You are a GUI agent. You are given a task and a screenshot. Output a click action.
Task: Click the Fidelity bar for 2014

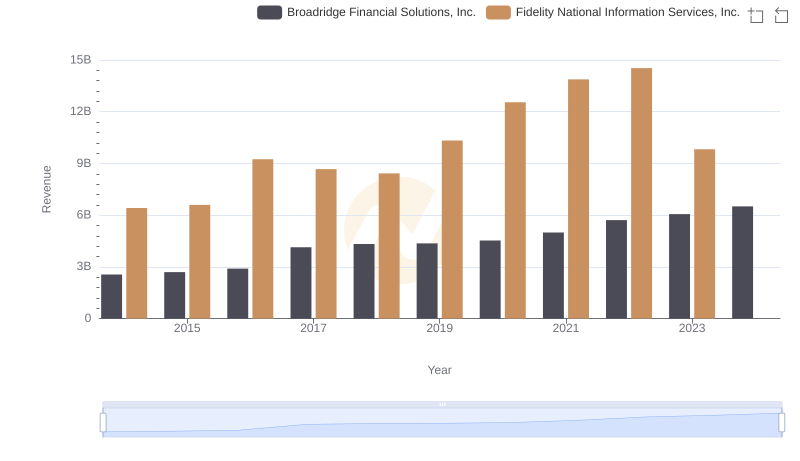coord(137,263)
